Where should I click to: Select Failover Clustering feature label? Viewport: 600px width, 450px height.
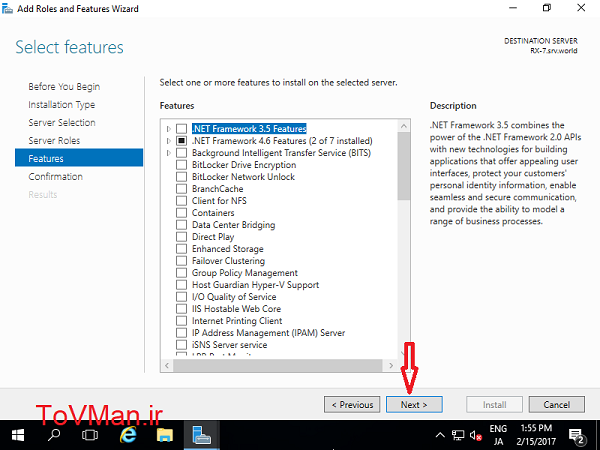pyautogui.click(x=228, y=261)
